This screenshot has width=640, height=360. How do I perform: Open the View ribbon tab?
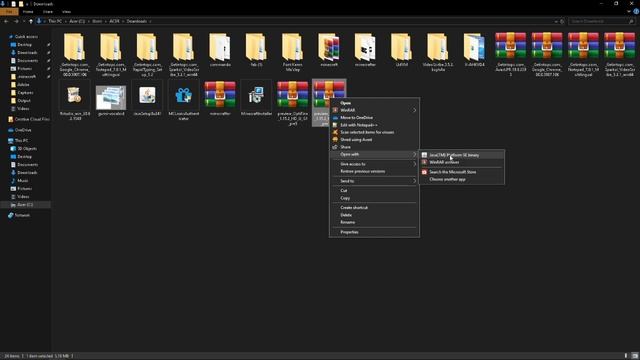(x=66, y=12)
